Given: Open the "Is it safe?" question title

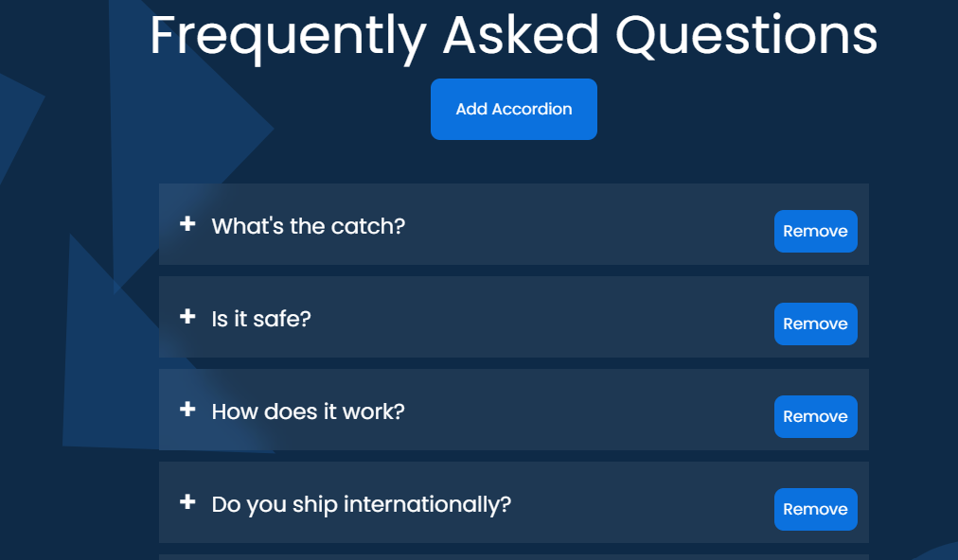Looking at the screenshot, I should click(x=261, y=319).
